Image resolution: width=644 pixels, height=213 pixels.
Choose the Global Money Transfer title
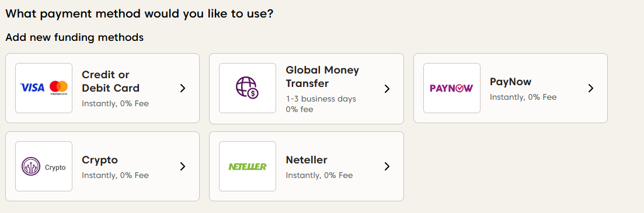pyautogui.click(x=322, y=77)
